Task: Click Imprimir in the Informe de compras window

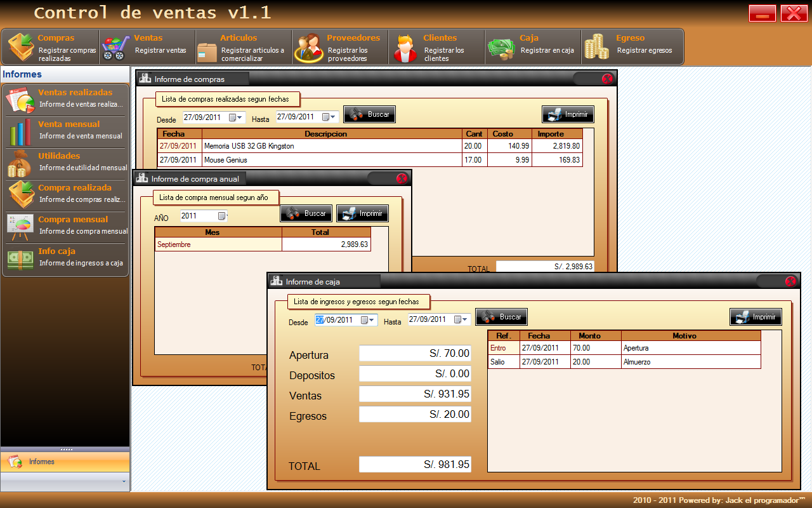Action: click(x=568, y=114)
